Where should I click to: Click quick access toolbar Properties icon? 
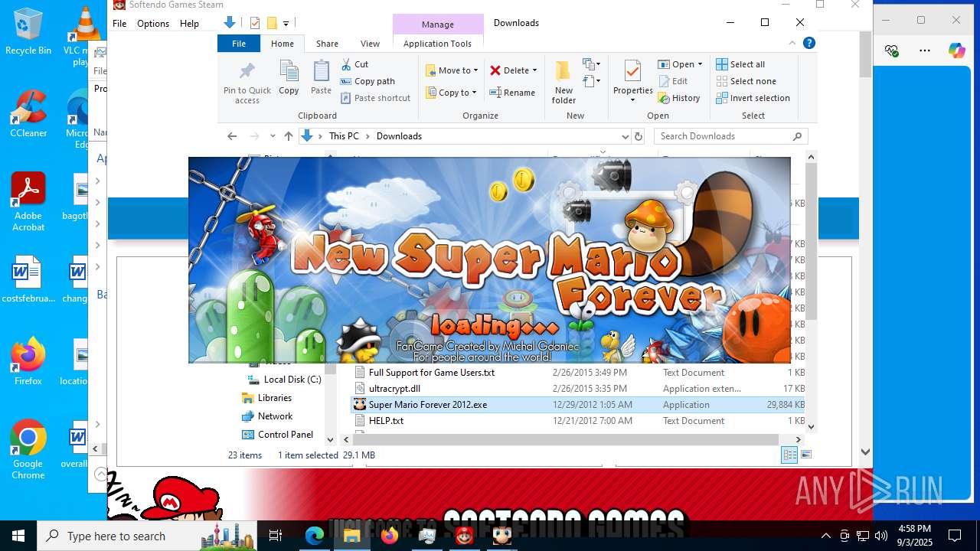point(255,23)
